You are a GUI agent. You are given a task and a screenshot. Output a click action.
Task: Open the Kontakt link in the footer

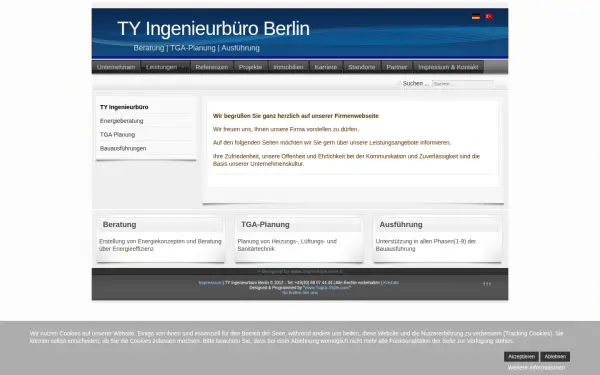pyautogui.click(x=391, y=283)
